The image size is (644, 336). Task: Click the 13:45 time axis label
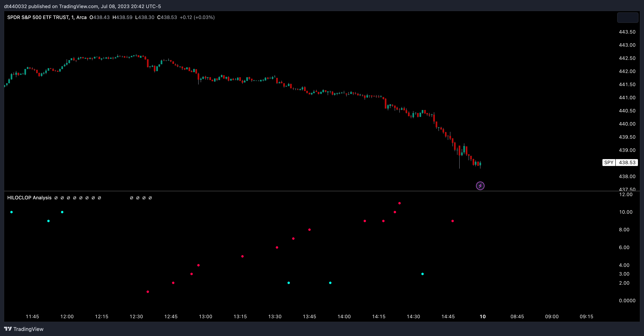309,316
